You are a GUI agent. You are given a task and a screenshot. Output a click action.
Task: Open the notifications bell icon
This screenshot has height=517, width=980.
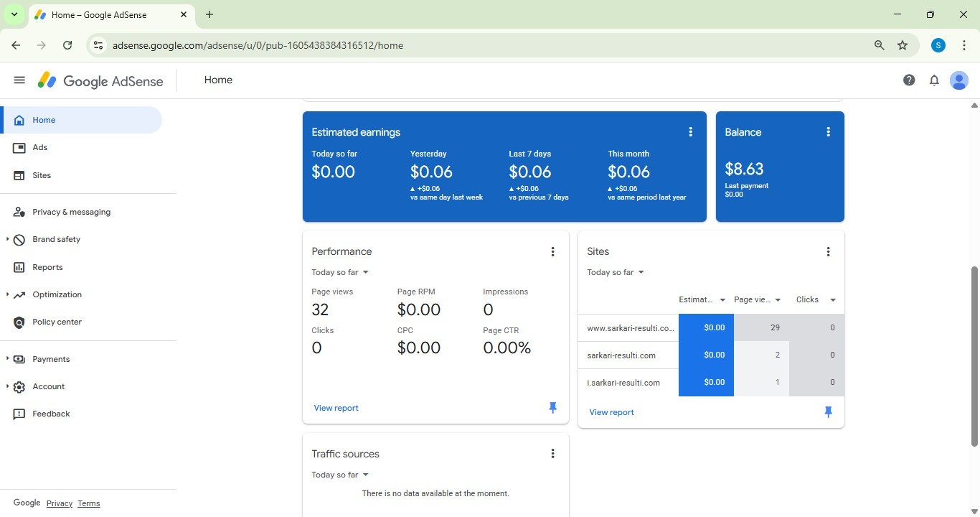point(934,80)
